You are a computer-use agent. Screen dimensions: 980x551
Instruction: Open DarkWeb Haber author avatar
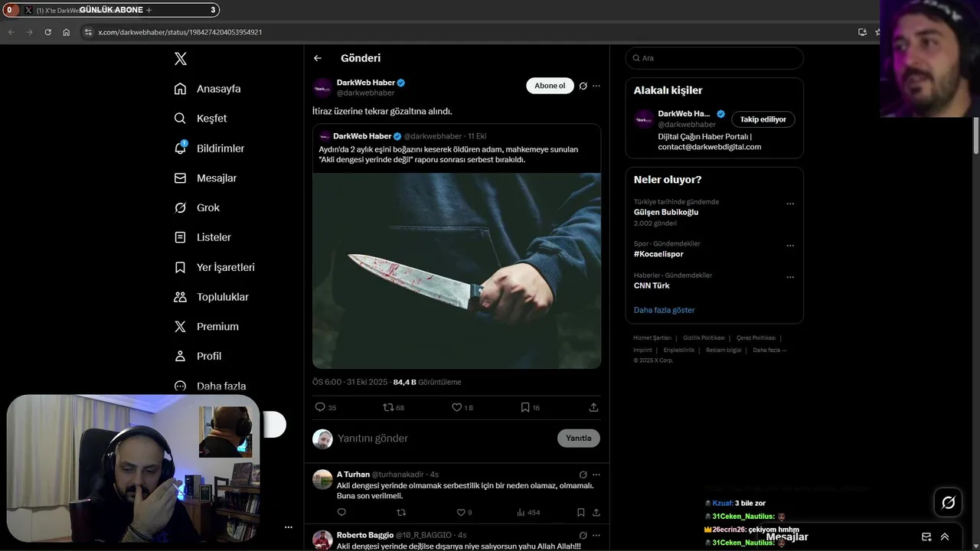[x=322, y=87]
